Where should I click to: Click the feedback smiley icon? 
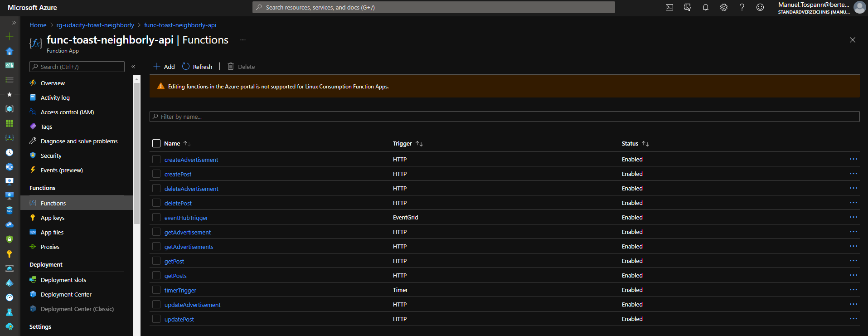click(760, 7)
